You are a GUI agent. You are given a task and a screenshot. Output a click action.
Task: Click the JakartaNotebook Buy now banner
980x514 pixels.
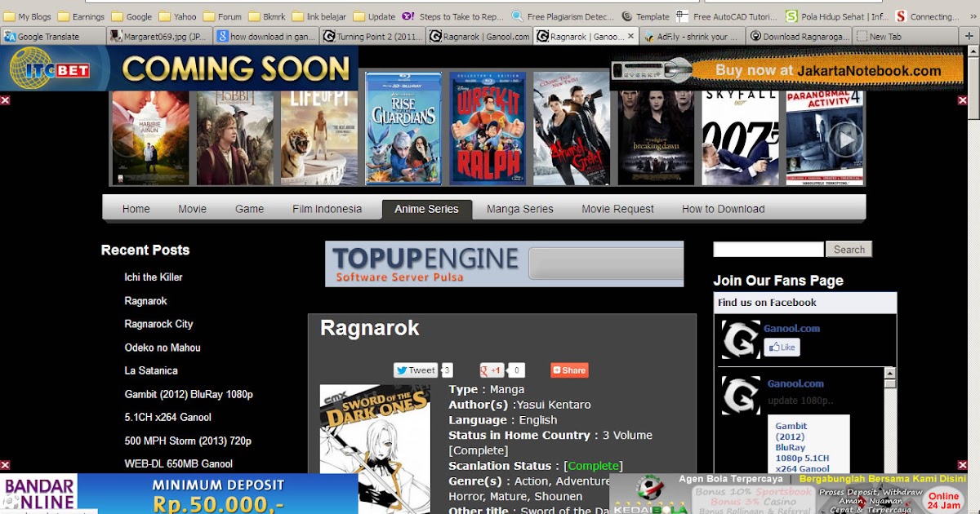pyautogui.click(x=790, y=71)
